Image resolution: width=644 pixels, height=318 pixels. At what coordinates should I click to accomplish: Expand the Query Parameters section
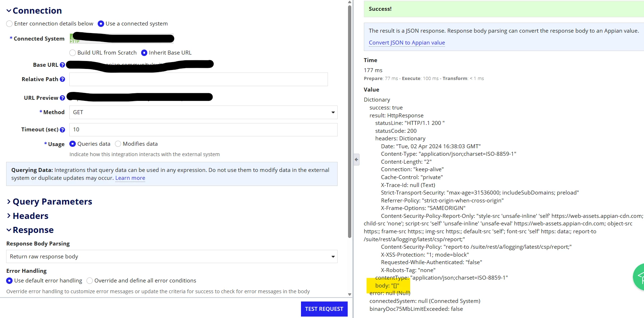(x=9, y=202)
